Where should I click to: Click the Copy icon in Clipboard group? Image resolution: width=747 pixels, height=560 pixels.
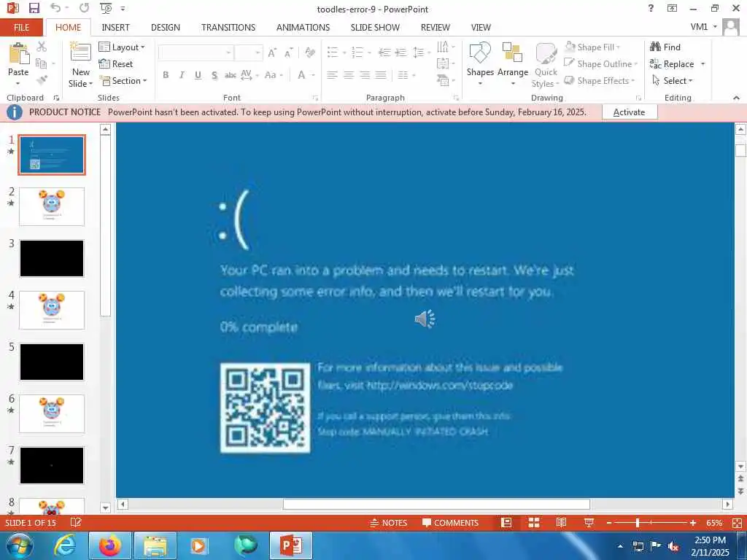click(x=42, y=63)
